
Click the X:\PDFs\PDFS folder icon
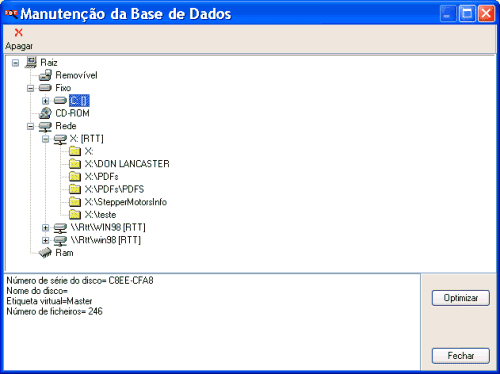pos(75,189)
